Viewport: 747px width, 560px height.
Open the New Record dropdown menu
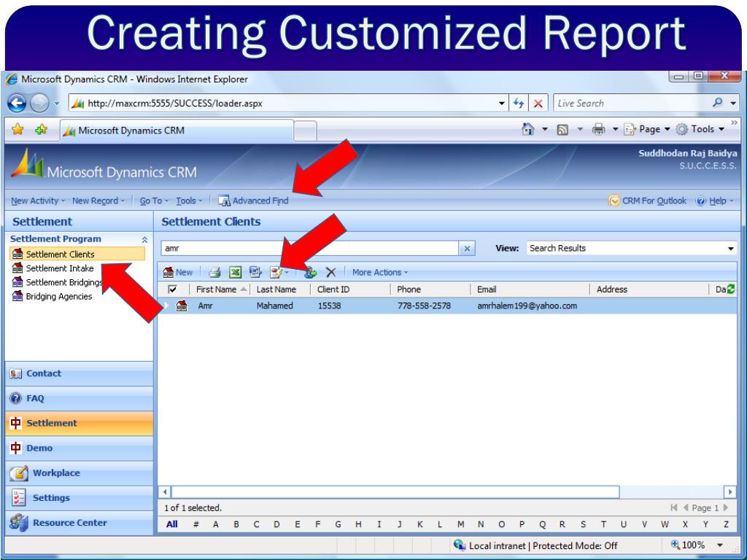click(98, 201)
